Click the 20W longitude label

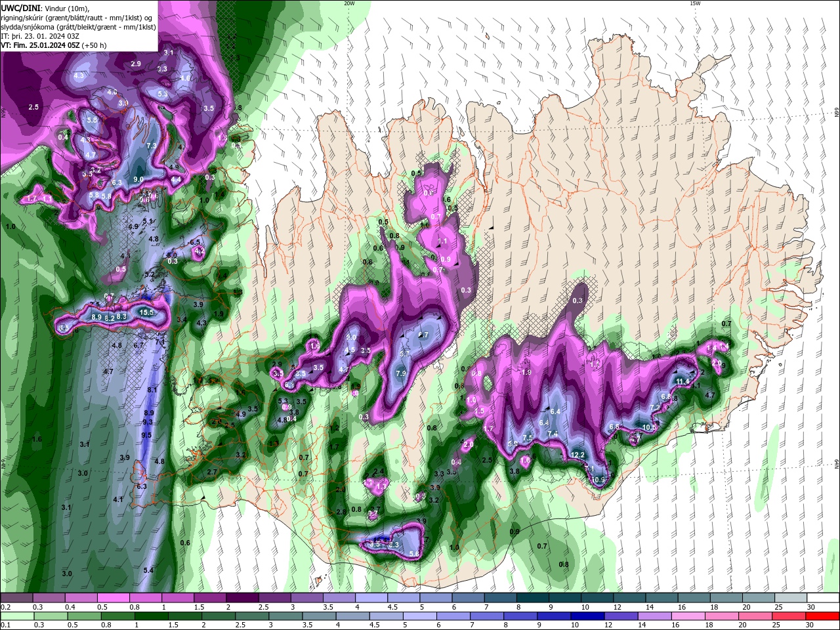(x=349, y=3)
